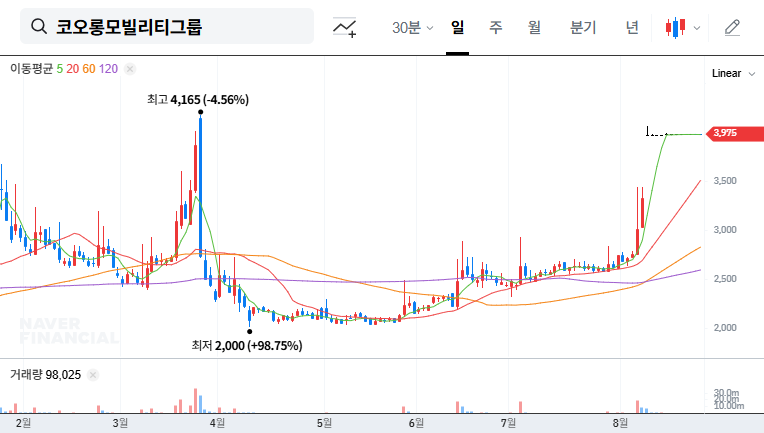Switch to the 분기 quarterly tab
The image size is (764, 433).
(583, 27)
